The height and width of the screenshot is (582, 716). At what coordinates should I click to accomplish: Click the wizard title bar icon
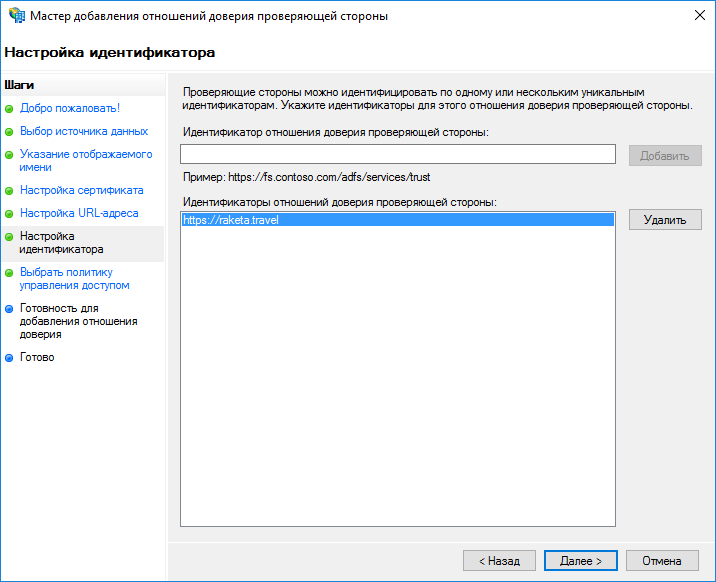click(17, 16)
